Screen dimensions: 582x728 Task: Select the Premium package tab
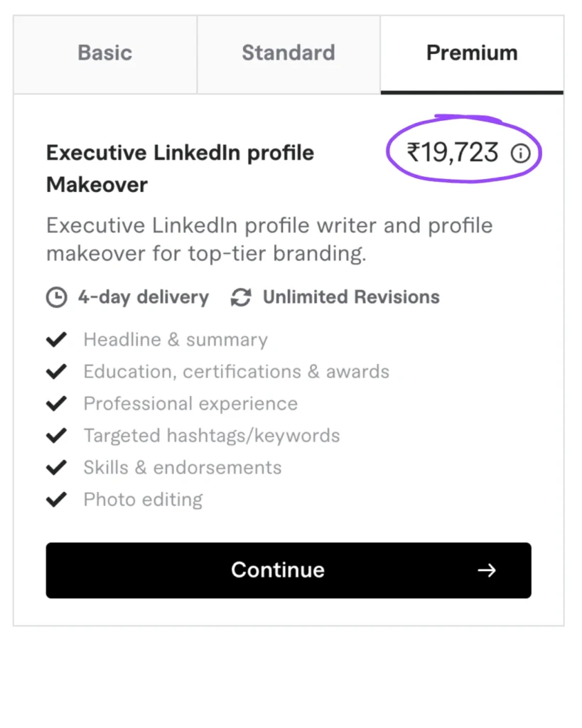(x=472, y=53)
